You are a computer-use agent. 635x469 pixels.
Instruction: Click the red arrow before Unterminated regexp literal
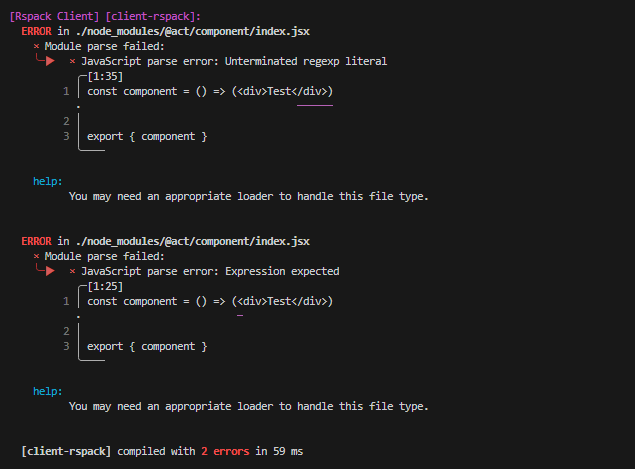click(47, 61)
